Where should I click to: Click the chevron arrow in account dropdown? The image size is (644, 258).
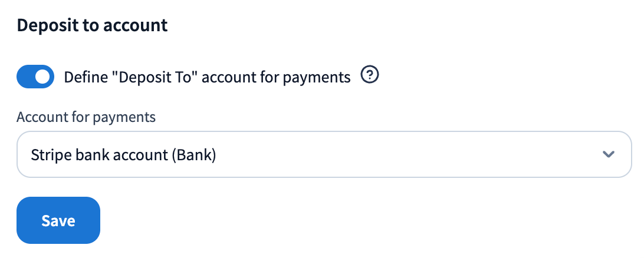coord(609,154)
